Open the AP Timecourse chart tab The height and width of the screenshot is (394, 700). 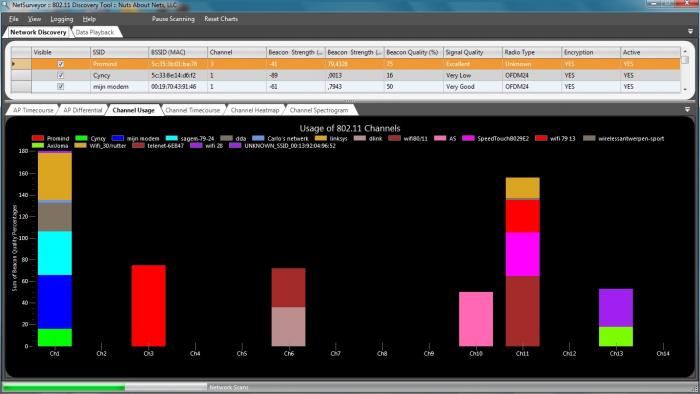click(33, 110)
